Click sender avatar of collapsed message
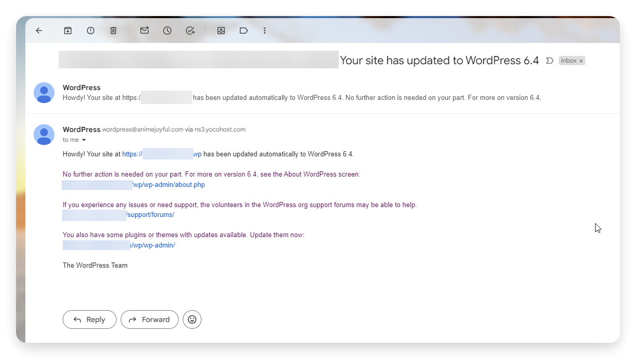The image size is (636, 364). point(44,93)
